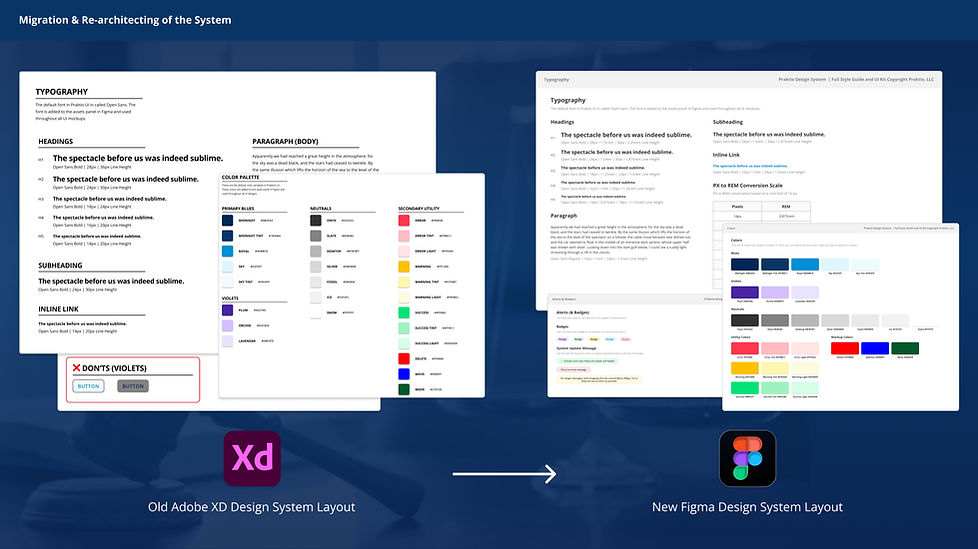Click the green success alert message in Figma Alerts sheet
This screenshot has width=978, height=549.
coord(587,361)
